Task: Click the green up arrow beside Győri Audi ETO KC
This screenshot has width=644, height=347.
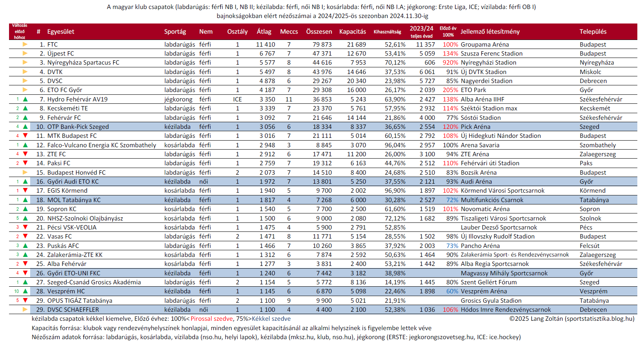Action: [x=25, y=181]
